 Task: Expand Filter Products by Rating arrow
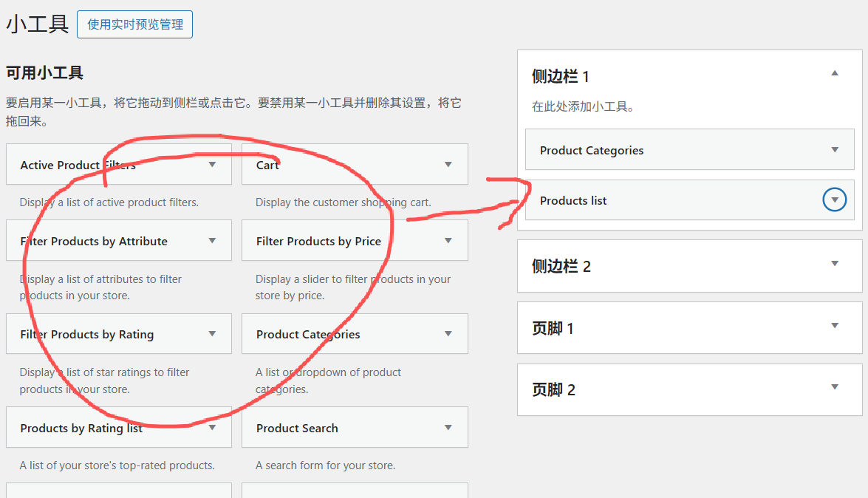[212, 334]
